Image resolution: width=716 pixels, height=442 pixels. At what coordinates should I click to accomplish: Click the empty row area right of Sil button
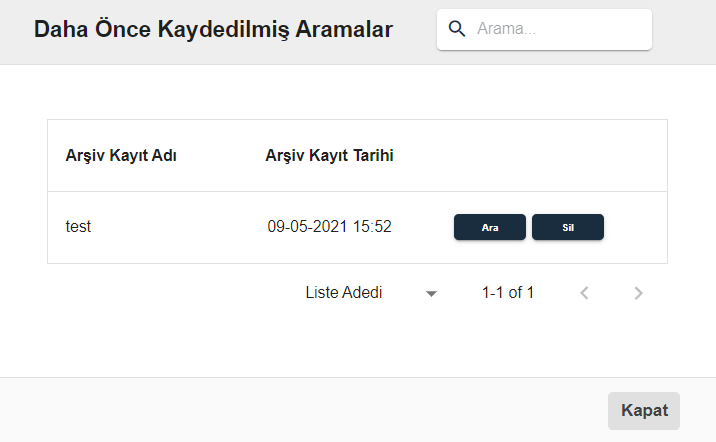click(x=636, y=227)
